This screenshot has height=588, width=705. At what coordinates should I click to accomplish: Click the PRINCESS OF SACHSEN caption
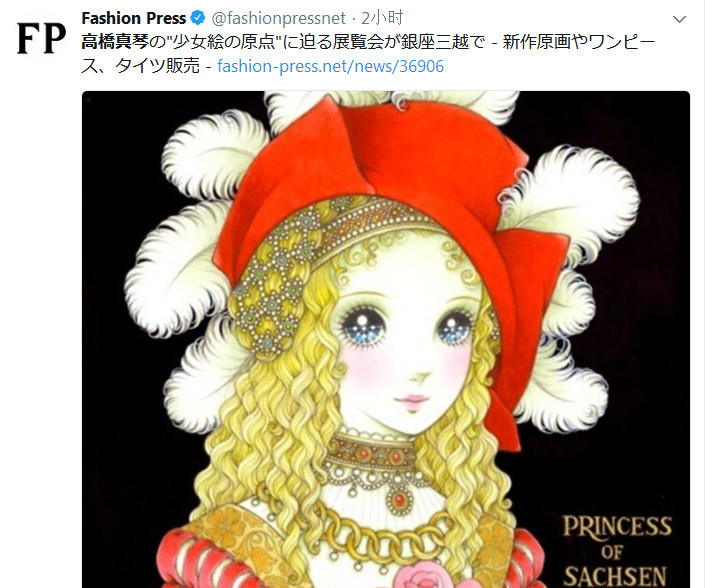(x=617, y=551)
